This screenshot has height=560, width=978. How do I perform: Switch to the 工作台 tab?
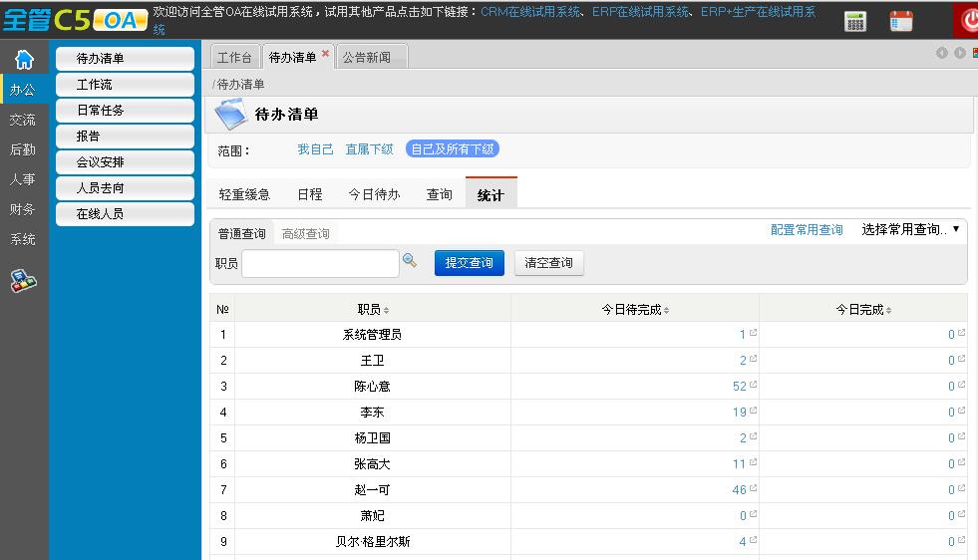234,58
